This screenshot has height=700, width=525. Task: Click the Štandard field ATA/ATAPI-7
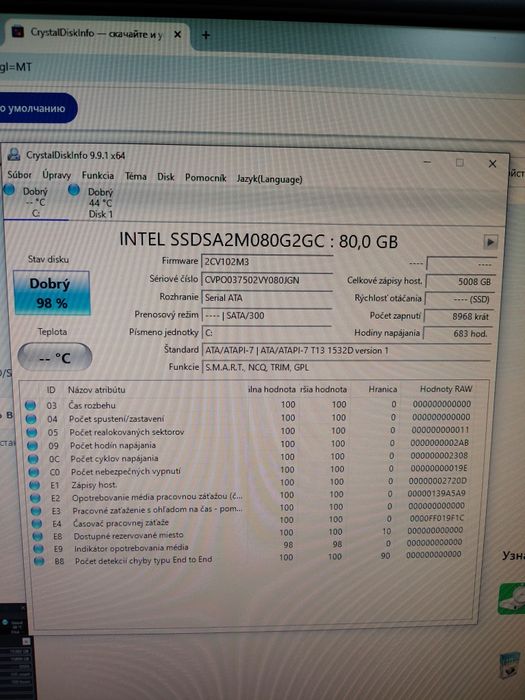(x=346, y=350)
